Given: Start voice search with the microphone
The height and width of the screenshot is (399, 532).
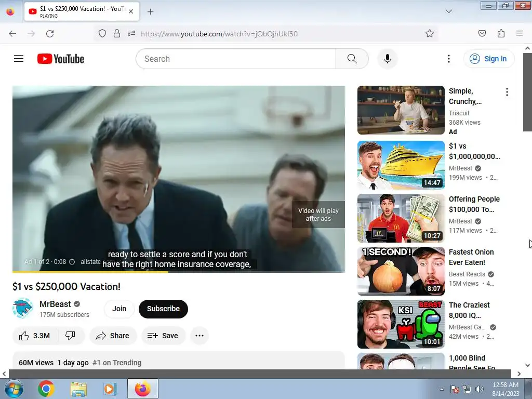Looking at the screenshot, I should pos(387,59).
